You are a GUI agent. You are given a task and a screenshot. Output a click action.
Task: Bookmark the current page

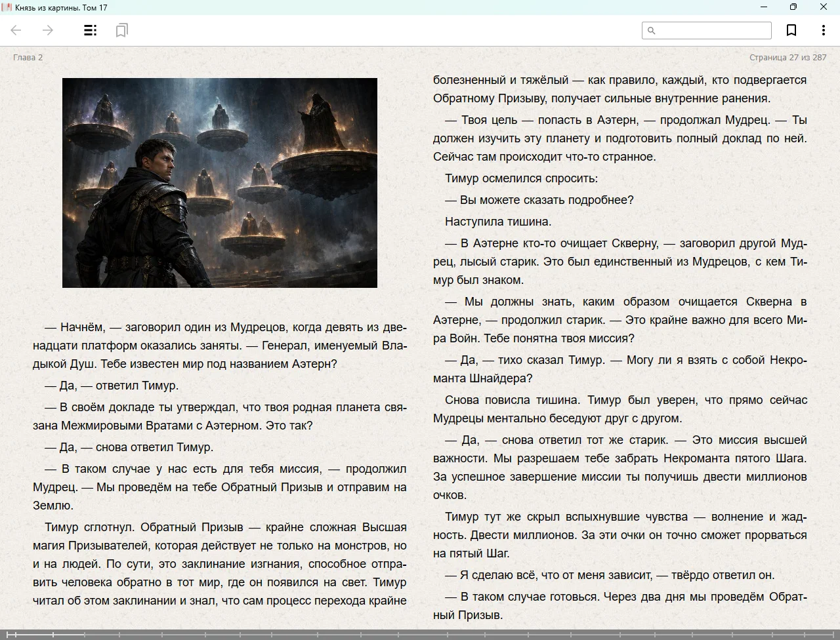[x=791, y=30]
